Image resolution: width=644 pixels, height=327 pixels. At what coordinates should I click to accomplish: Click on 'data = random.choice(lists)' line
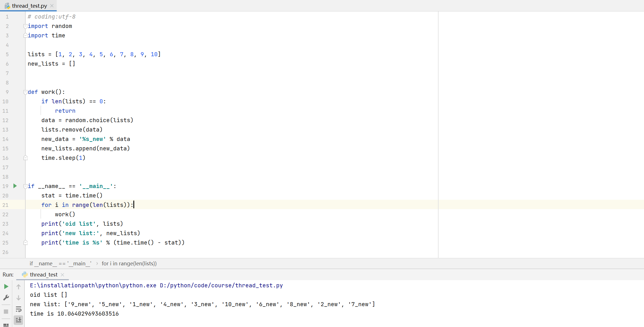tap(87, 120)
